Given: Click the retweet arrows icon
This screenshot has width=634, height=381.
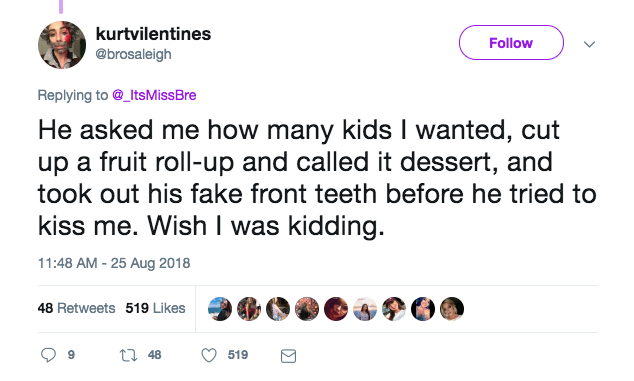Looking at the screenshot, I should point(129,356).
